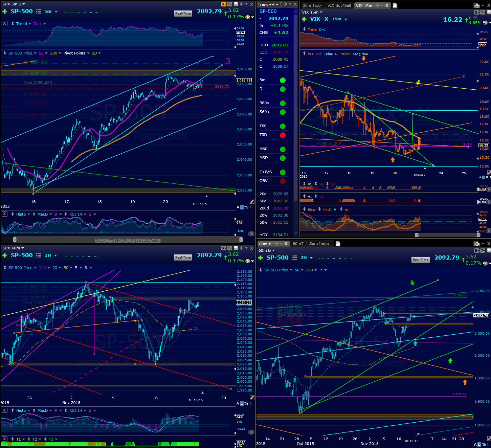Click the save icon in SPX-60m panel header
This screenshot has width=491, height=448.
tap(236, 248)
